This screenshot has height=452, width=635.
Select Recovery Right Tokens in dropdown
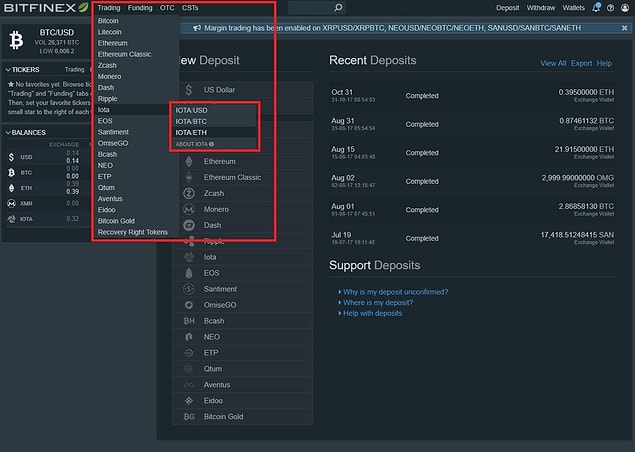pyautogui.click(x=132, y=232)
